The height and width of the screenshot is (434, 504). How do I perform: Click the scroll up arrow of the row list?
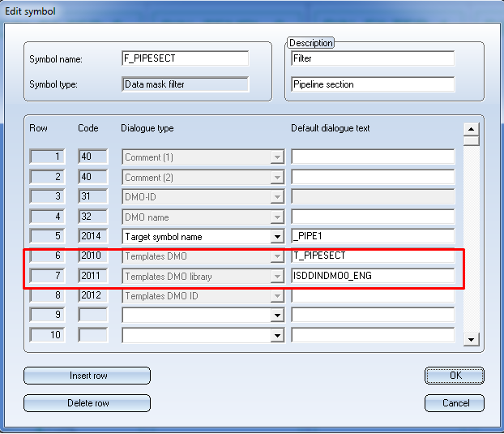click(x=472, y=129)
